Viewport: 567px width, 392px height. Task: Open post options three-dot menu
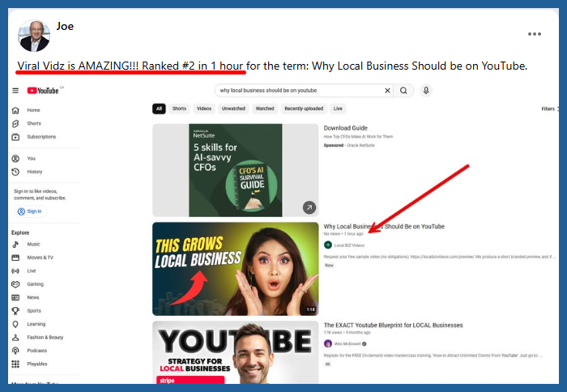535,34
